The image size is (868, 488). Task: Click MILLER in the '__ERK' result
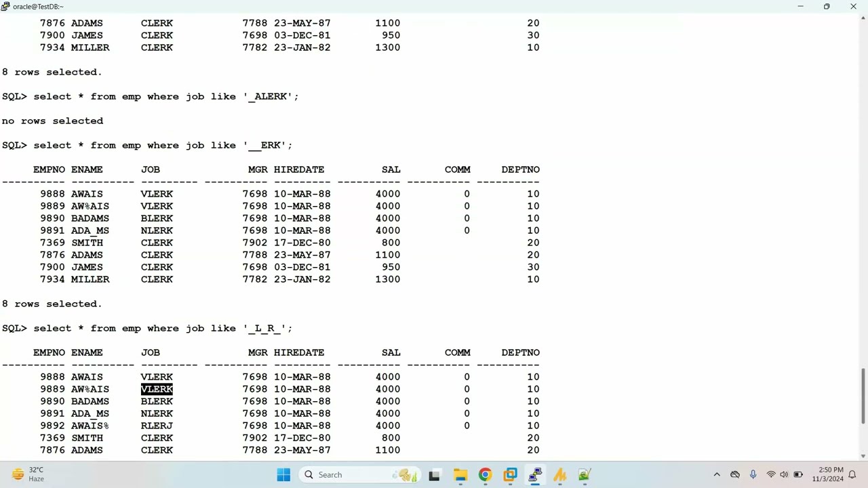(x=90, y=279)
